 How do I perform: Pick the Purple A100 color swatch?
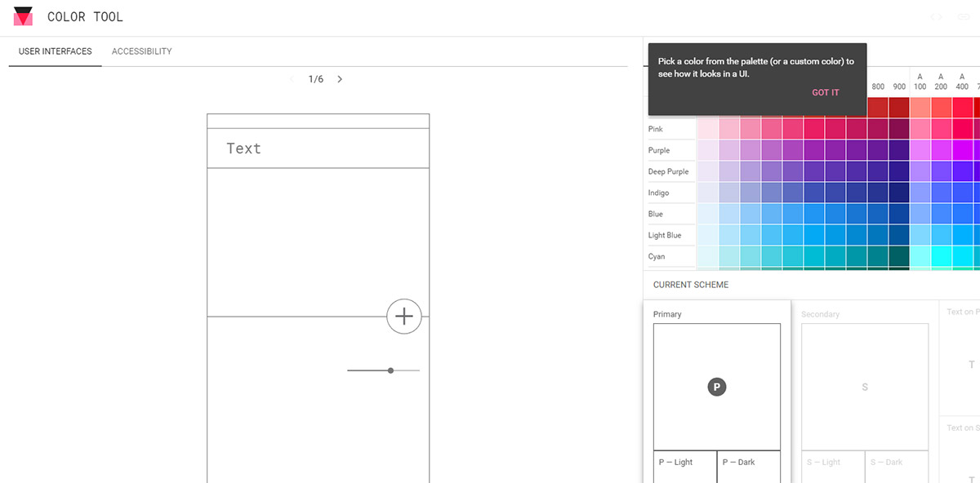pos(920,150)
